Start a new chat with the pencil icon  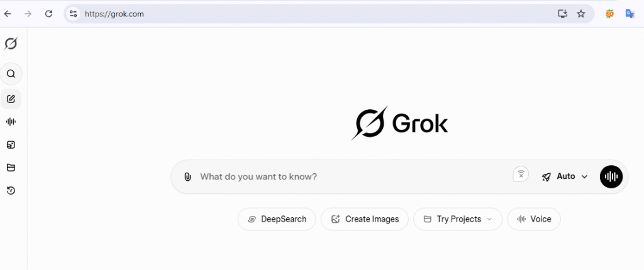(x=11, y=99)
